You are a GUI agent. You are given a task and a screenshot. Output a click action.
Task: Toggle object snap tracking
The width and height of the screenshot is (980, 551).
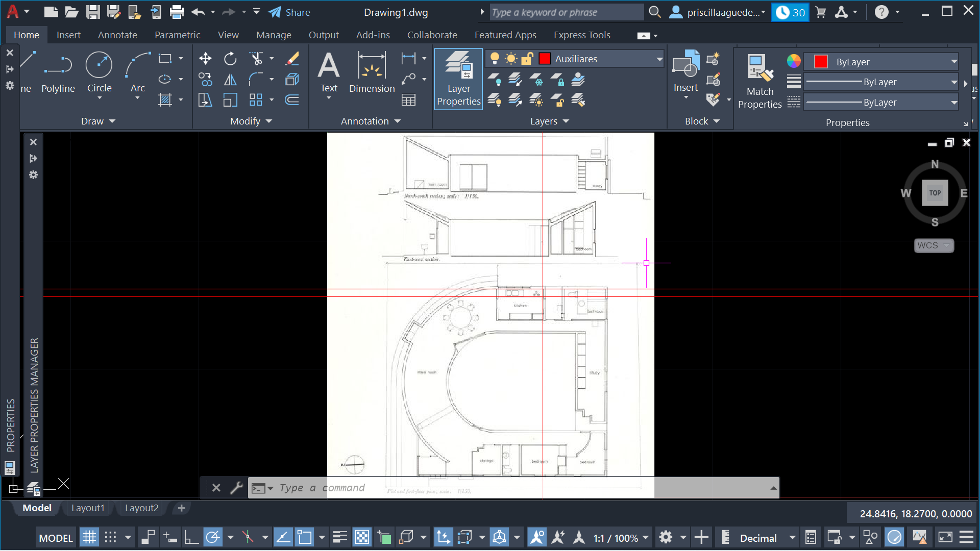point(283,537)
